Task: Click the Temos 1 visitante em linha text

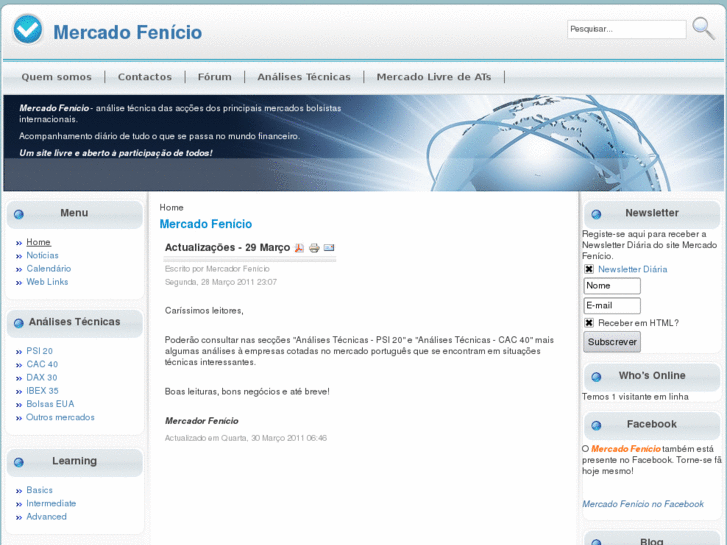Action: click(x=635, y=397)
